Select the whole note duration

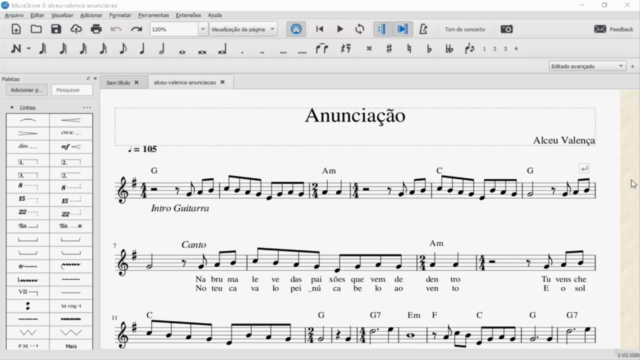click(x=182, y=51)
